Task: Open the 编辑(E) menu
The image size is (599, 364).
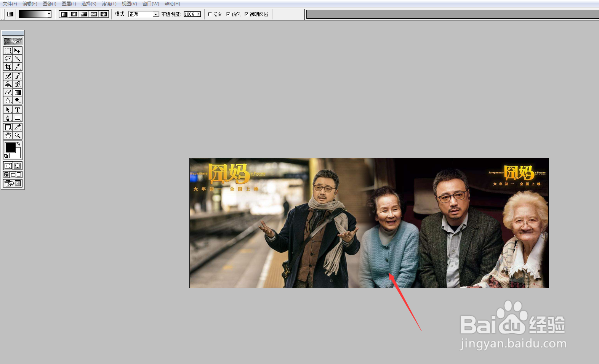Action: coord(30,4)
